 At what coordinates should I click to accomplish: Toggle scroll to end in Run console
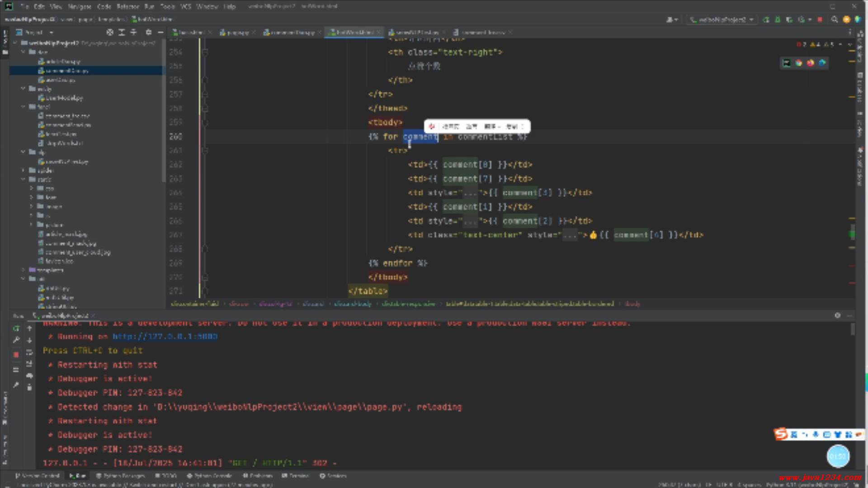pyautogui.click(x=29, y=364)
